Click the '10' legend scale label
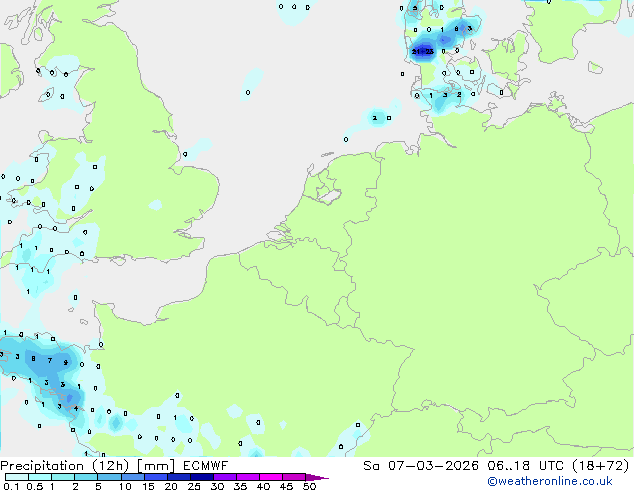 [x=125, y=486]
